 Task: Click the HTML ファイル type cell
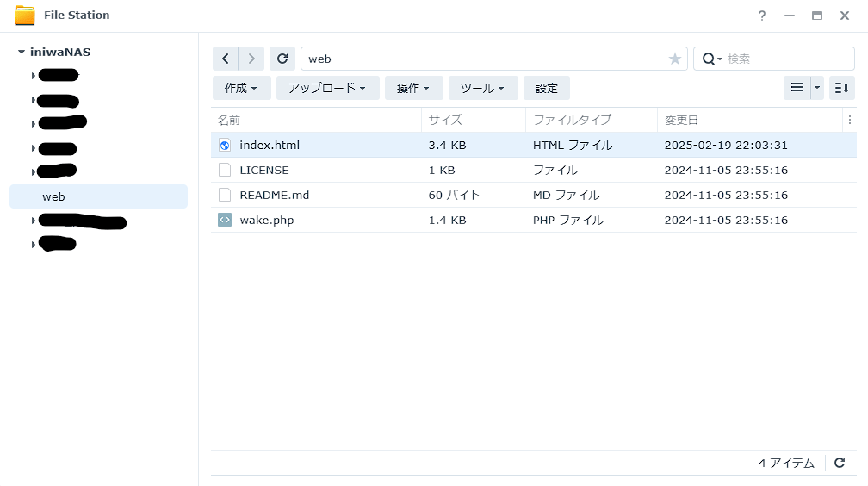click(x=573, y=145)
